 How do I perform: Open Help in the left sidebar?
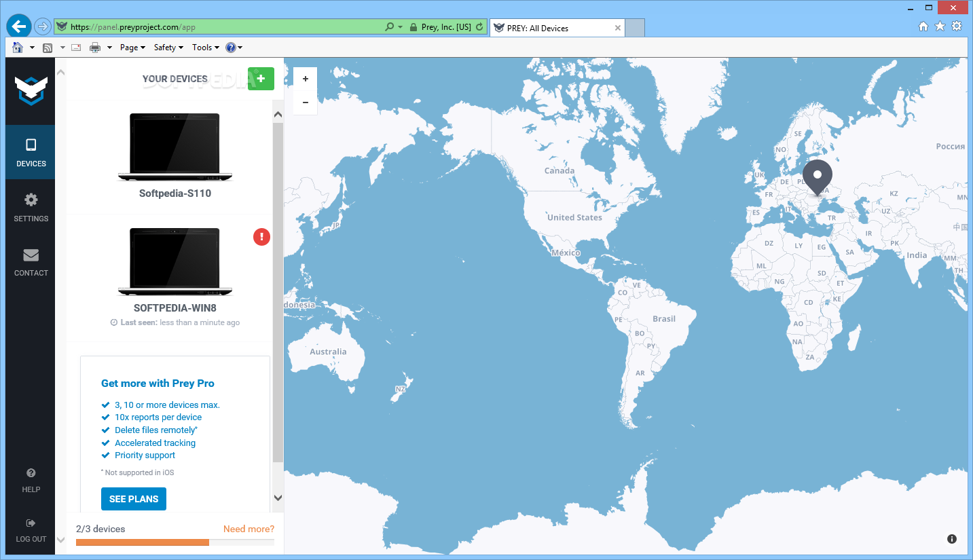31,479
